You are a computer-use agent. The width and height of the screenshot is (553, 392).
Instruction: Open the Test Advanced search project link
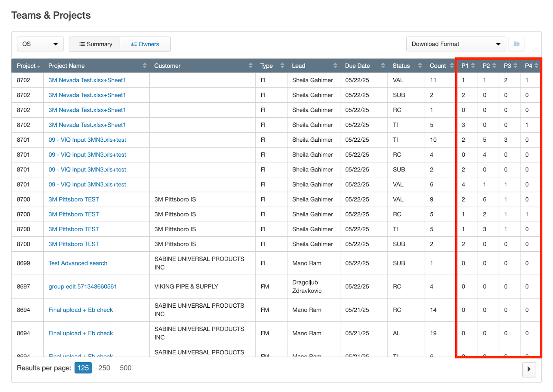(78, 263)
